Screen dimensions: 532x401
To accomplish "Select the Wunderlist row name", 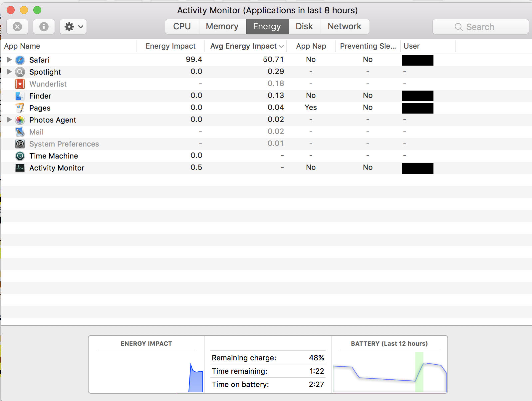I will click(x=48, y=84).
